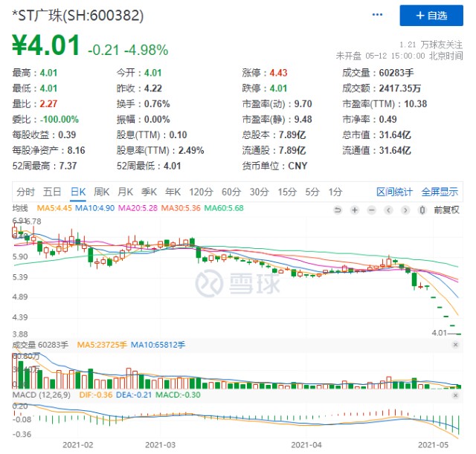Select the 季K tab
Viewport: 476px width, 454px height.
pos(149,192)
